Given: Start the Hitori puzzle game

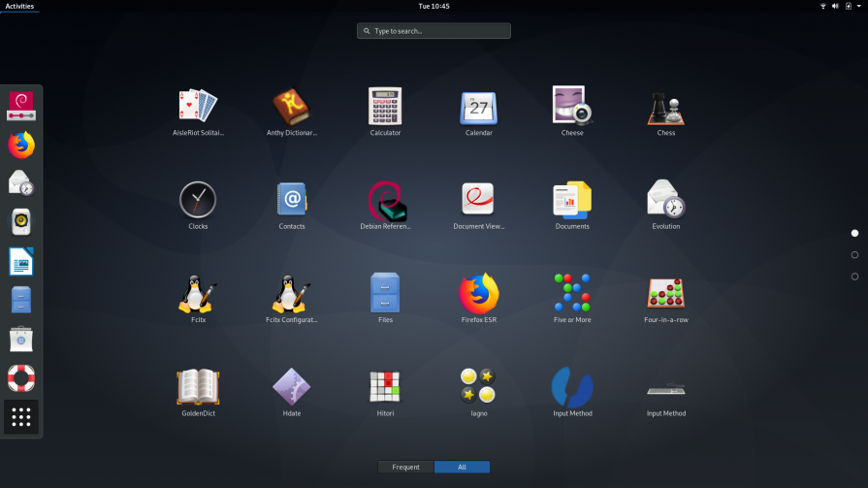Looking at the screenshot, I should coord(385,392).
